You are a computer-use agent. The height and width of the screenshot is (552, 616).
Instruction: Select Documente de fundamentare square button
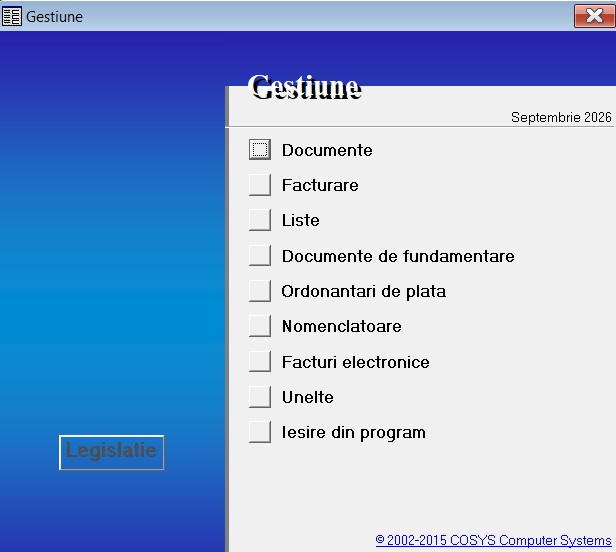pos(260,255)
